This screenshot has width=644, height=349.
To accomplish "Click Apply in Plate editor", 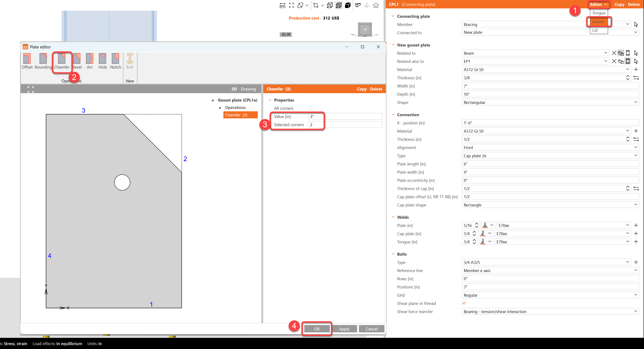I will [x=344, y=329].
